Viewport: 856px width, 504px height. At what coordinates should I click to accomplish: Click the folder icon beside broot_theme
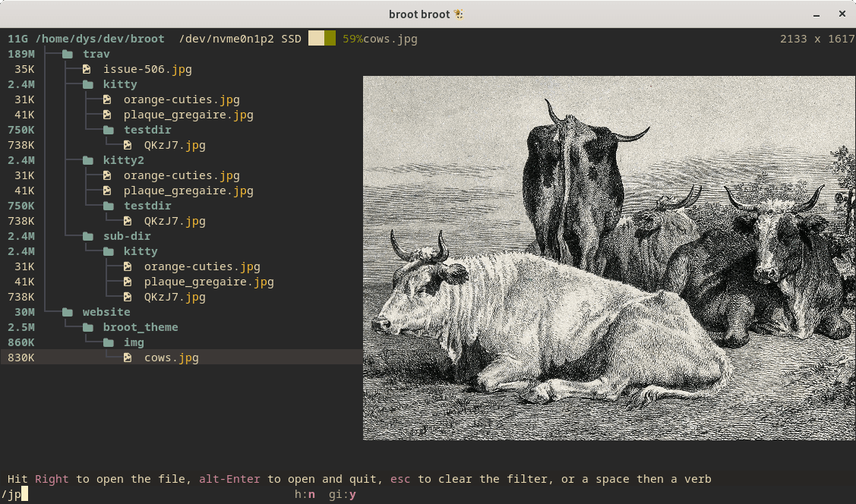pyautogui.click(x=87, y=327)
